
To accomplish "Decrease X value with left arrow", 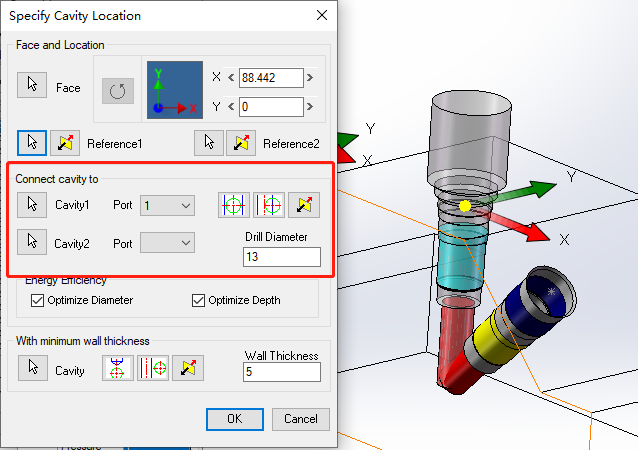I will click(231, 77).
